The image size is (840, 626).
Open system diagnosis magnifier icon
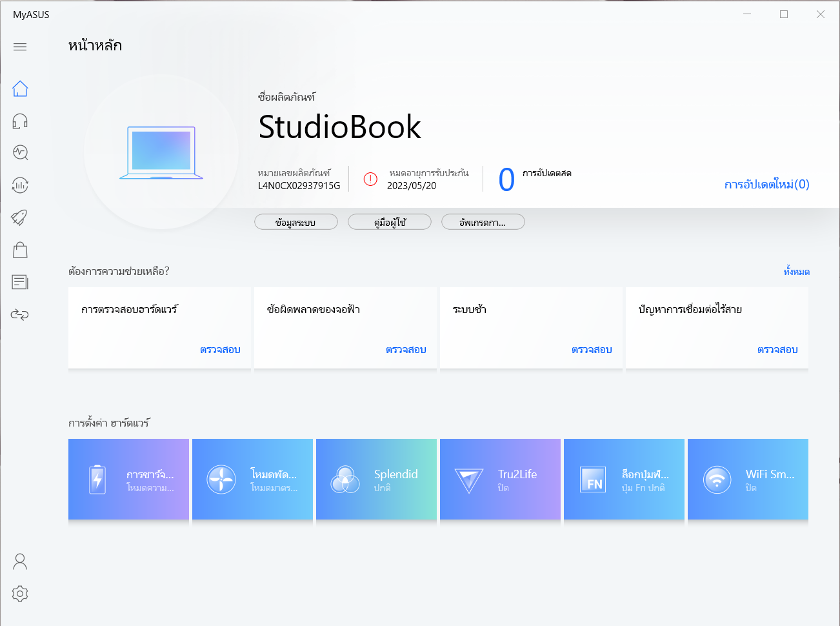[x=20, y=152]
